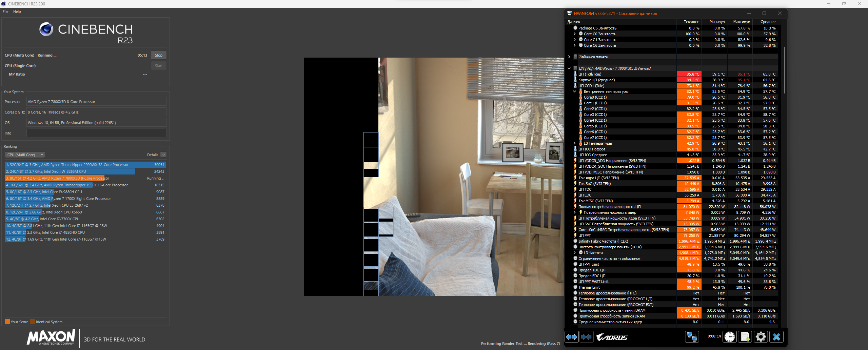Select the Среднее количество активных ядер row
This screenshot has height=350, width=868.
[x=671, y=322]
